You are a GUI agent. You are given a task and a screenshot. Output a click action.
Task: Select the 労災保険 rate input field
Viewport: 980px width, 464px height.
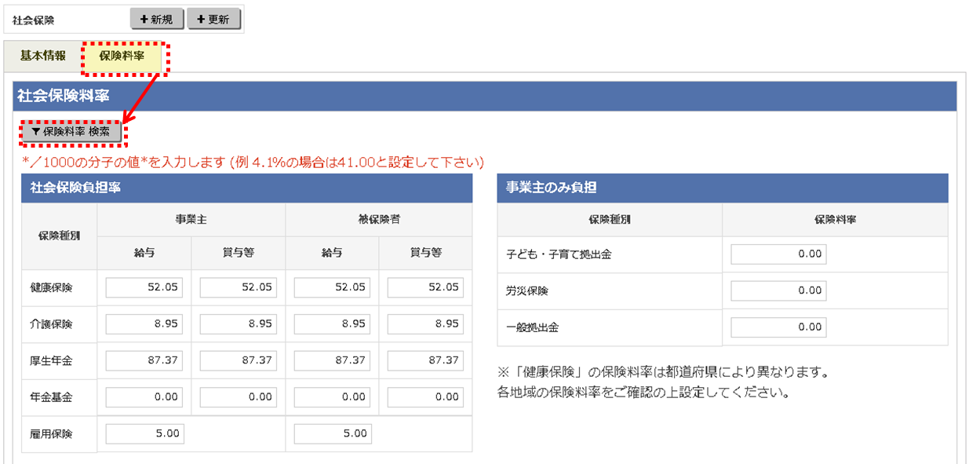pyautogui.click(x=781, y=290)
